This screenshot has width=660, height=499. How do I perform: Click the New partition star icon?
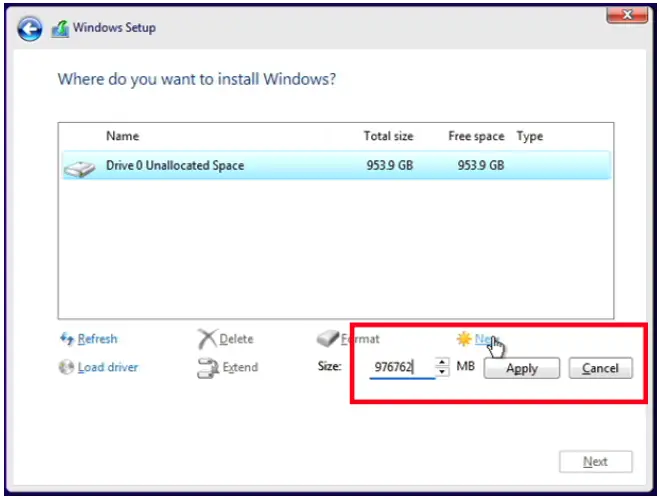[464, 339]
